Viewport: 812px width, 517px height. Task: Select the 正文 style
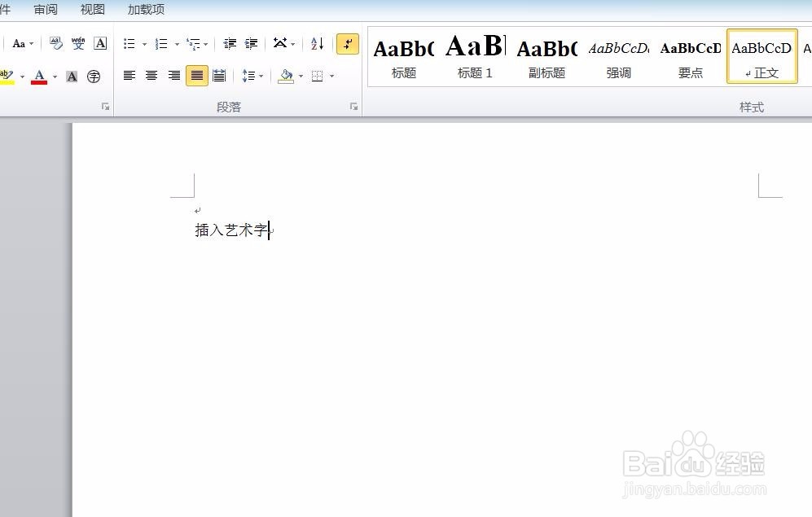click(x=762, y=56)
